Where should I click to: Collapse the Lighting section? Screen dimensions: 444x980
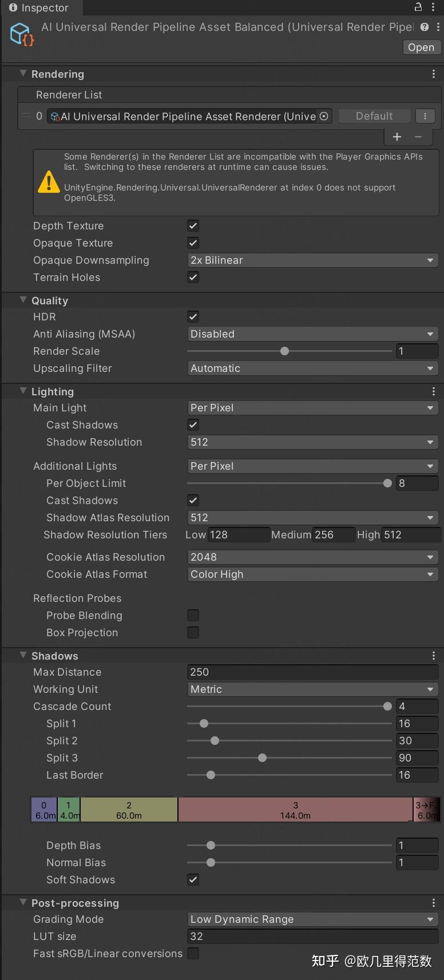23,391
